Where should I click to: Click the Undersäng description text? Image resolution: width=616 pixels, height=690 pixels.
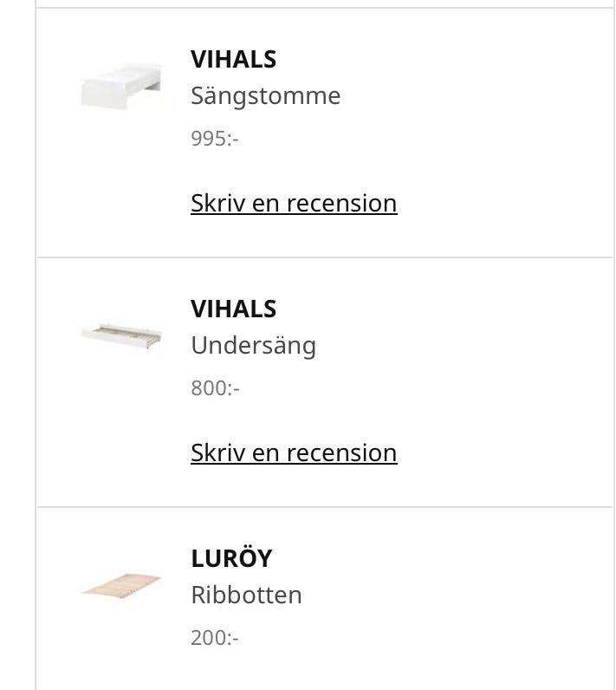pyautogui.click(x=253, y=345)
